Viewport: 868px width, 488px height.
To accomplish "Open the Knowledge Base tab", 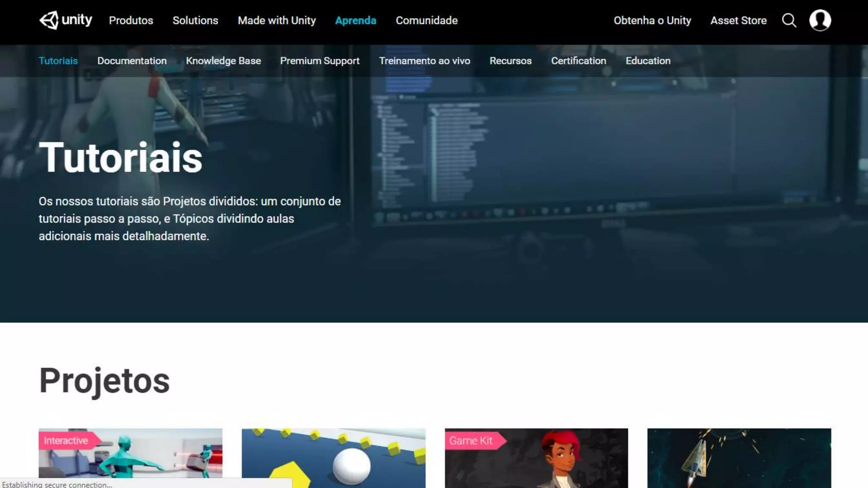I will coord(223,61).
